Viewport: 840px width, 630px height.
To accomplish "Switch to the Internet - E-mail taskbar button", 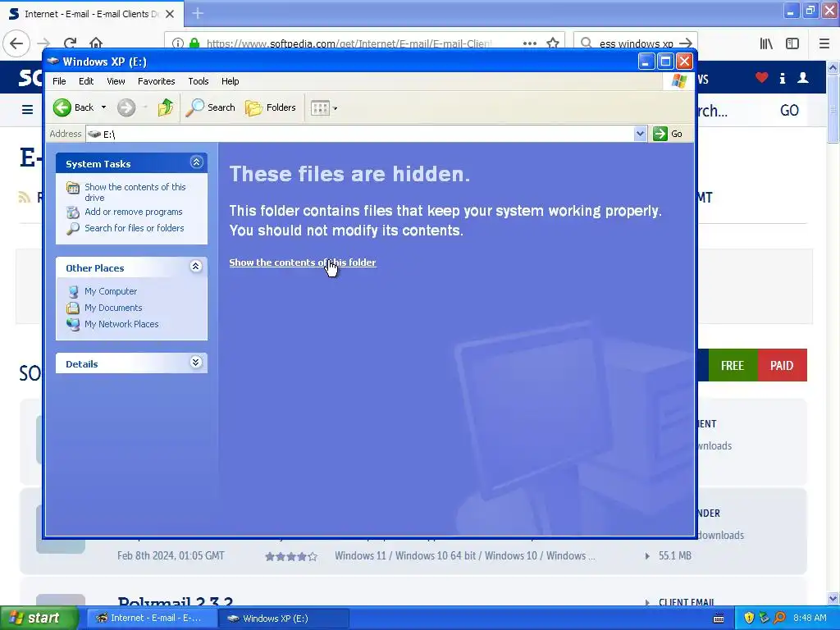I will 151,619.
